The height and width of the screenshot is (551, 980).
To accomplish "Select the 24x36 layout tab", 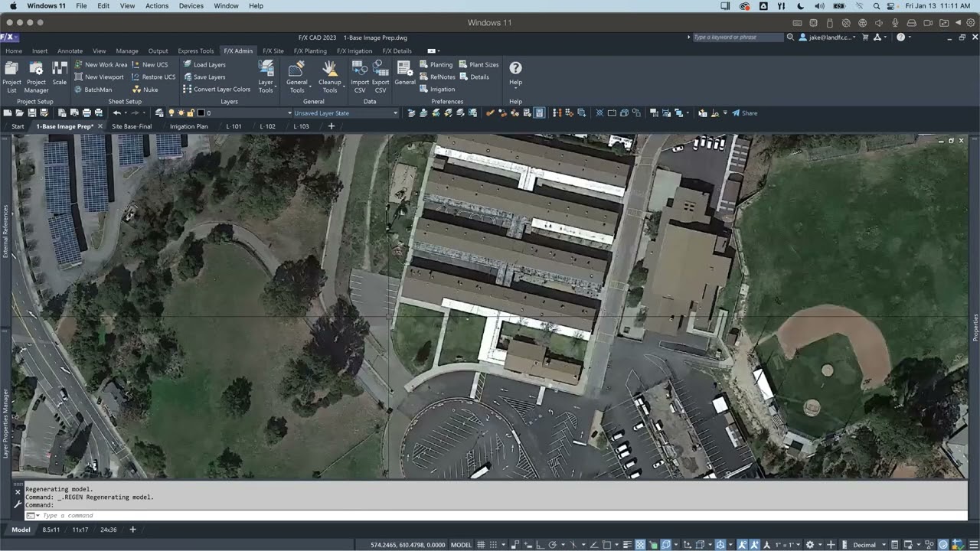I will (x=109, y=530).
